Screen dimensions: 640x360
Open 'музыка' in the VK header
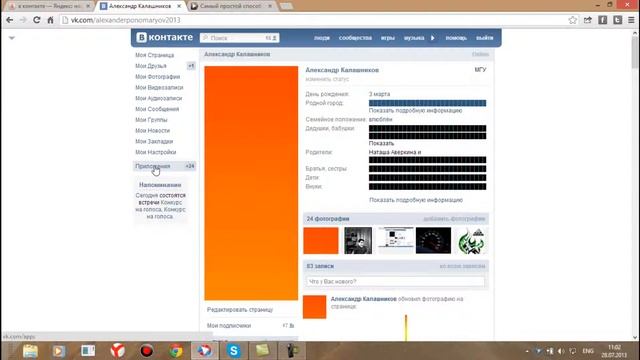pyautogui.click(x=414, y=38)
